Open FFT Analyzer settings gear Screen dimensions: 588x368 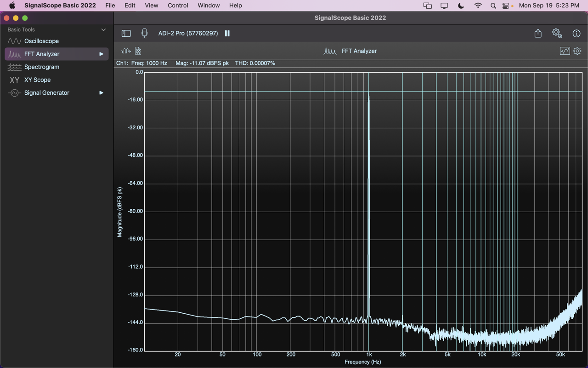coord(577,51)
